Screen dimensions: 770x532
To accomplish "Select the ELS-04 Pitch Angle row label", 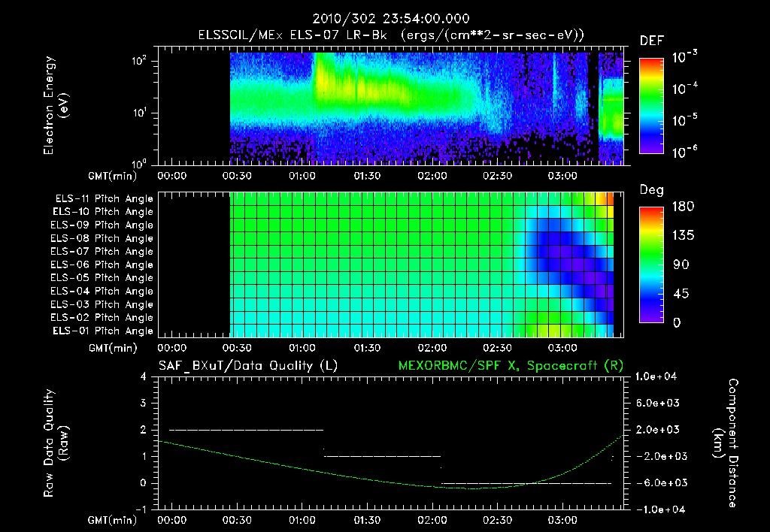I will tap(102, 291).
